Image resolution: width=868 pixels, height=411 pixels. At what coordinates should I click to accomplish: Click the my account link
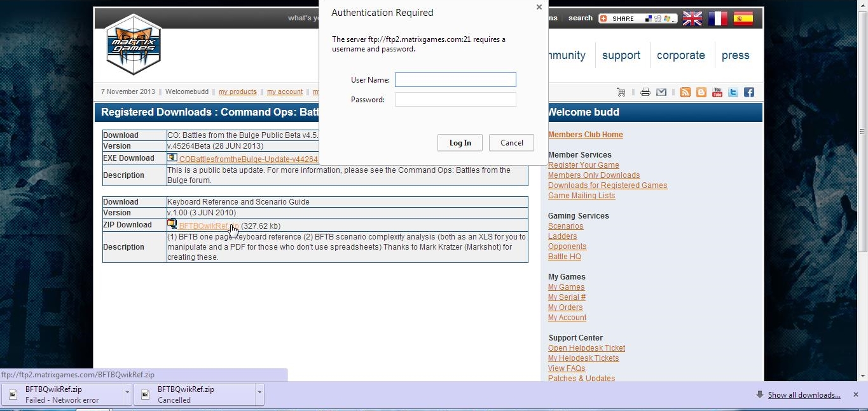[285, 92]
